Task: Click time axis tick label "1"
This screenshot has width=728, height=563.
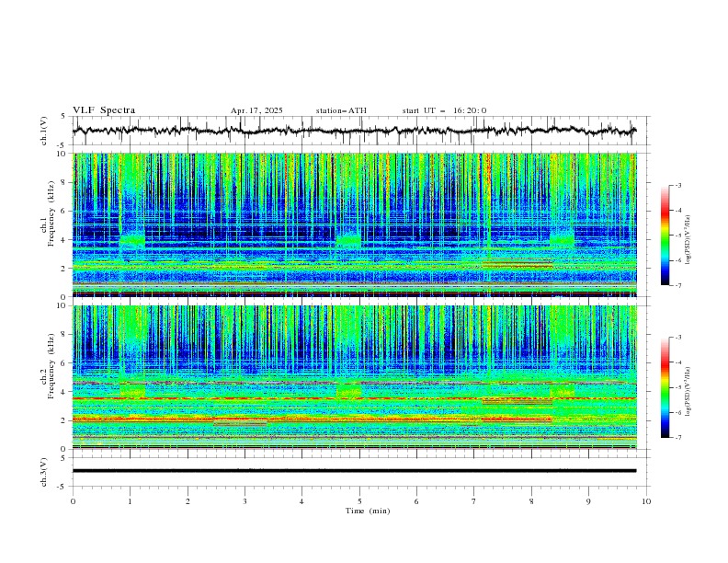Action: (x=130, y=501)
